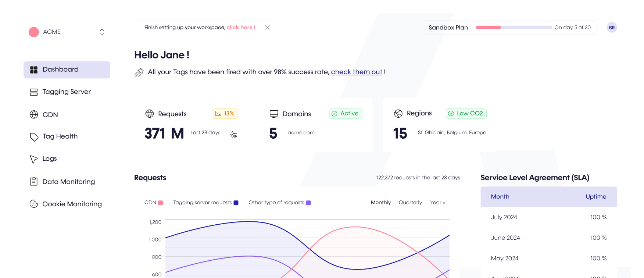Click the Cookie Monitoring cookie icon

(x=34, y=204)
